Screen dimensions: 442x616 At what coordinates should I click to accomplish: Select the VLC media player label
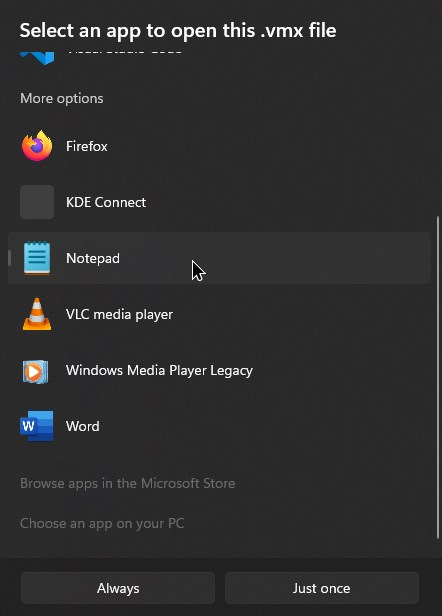point(119,314)
